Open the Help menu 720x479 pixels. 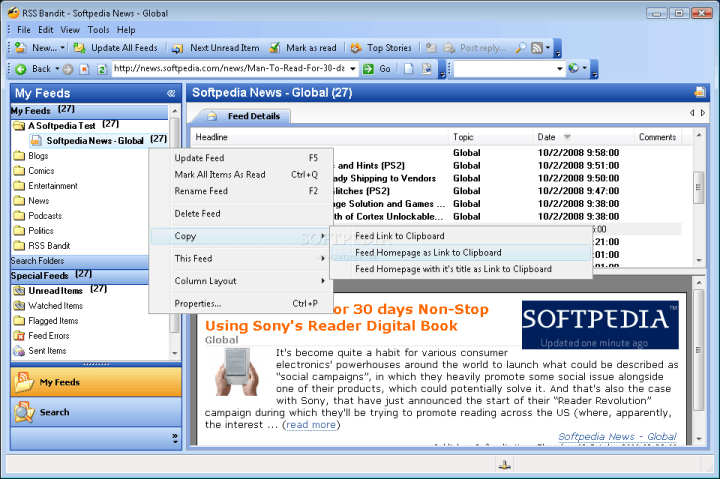pyautogui.click(x=126, y=30)
